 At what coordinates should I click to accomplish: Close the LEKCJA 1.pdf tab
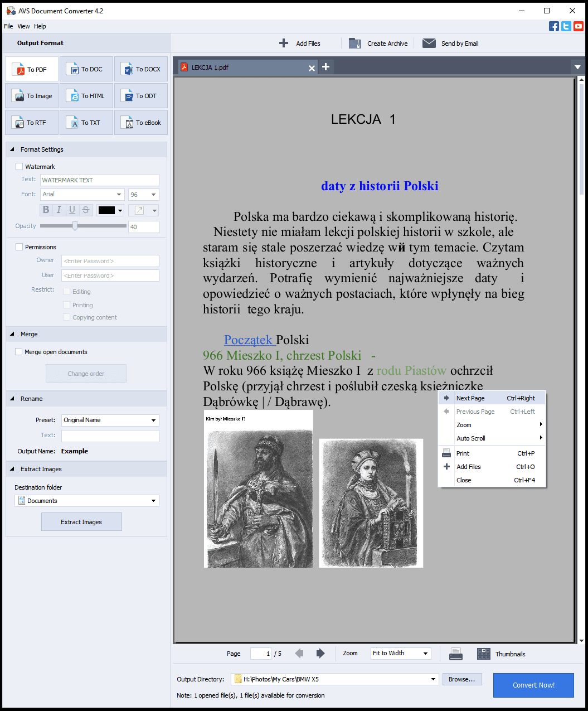click(312, 67)
